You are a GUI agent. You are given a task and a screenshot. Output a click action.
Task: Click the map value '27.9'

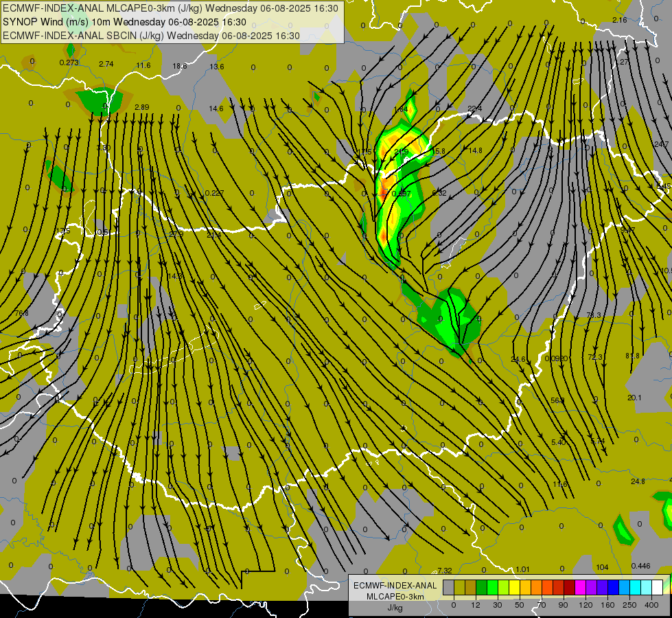coord(176,235)
